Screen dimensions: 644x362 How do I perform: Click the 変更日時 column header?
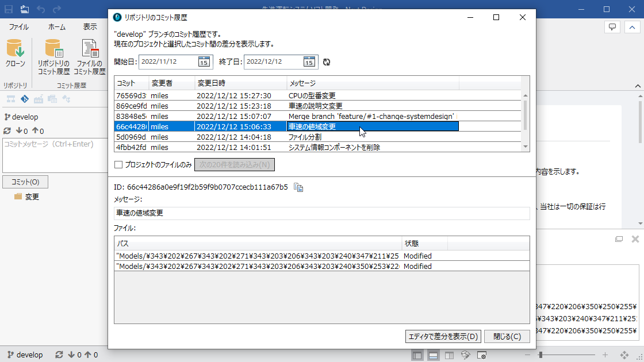tap(241, 83)
